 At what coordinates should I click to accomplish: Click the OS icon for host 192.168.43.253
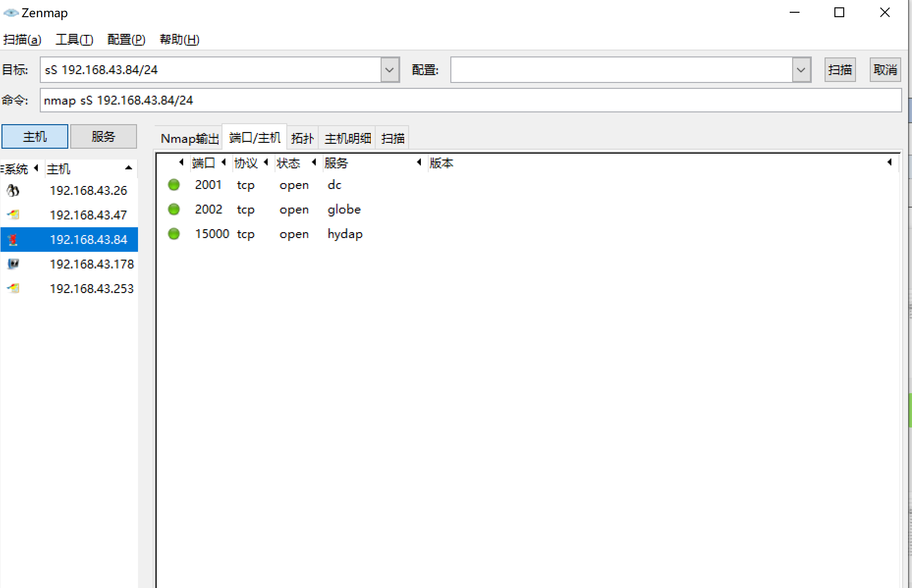click(13, 289)
